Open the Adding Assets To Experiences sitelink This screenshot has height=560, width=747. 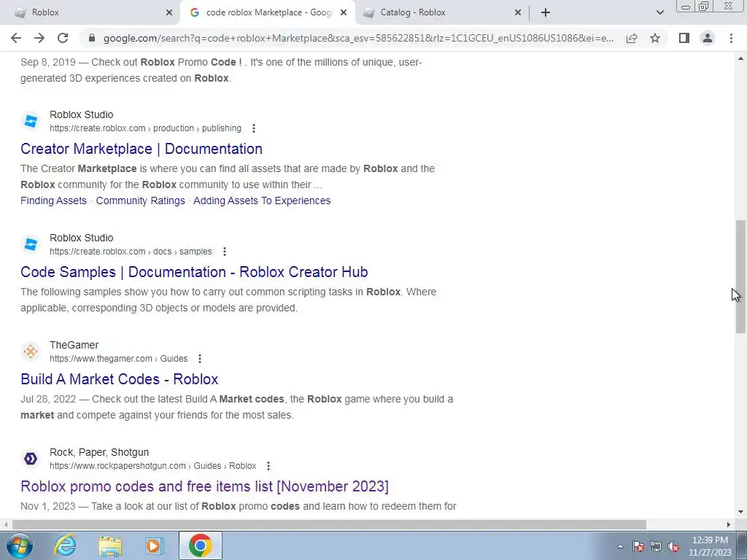(x=262, y=201)
